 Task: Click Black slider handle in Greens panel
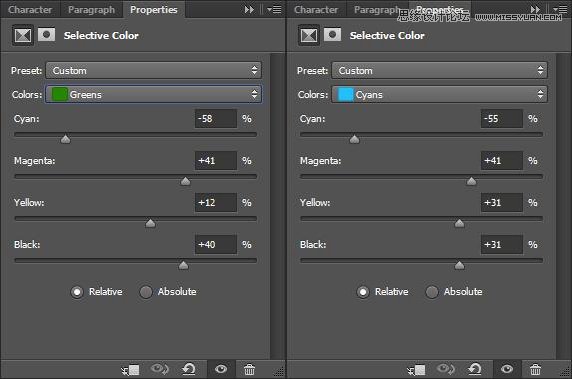click(183, 265)
